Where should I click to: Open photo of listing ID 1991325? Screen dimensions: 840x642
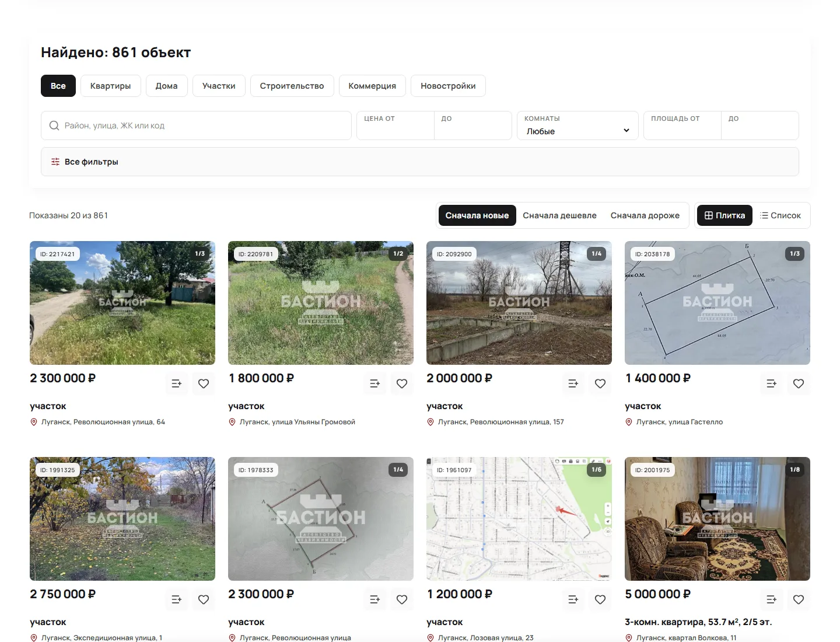123,519
